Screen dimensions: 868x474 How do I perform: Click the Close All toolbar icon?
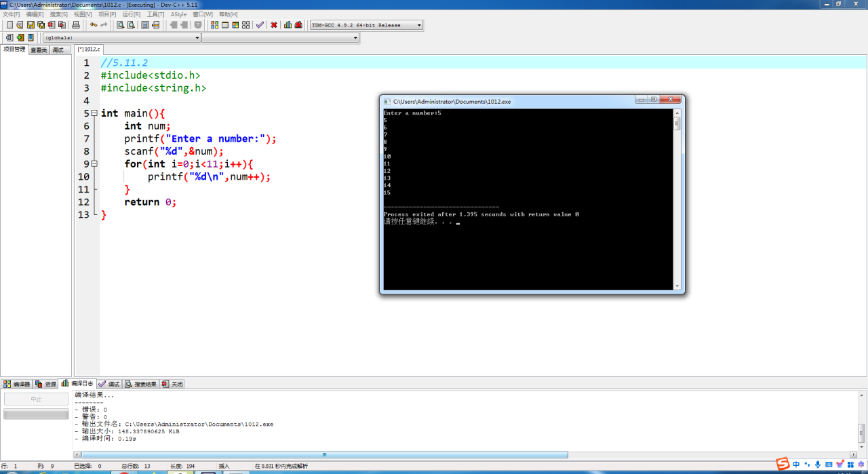point(62,25)
